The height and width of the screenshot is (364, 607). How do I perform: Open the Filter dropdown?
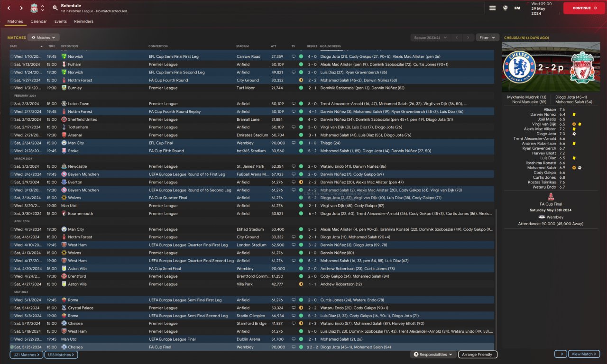tap(487, 37)
